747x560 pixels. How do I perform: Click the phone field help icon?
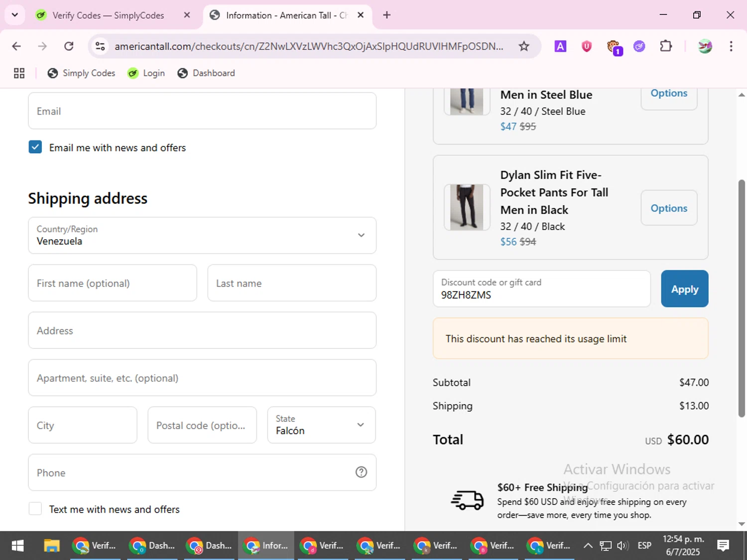pos(361,472)
